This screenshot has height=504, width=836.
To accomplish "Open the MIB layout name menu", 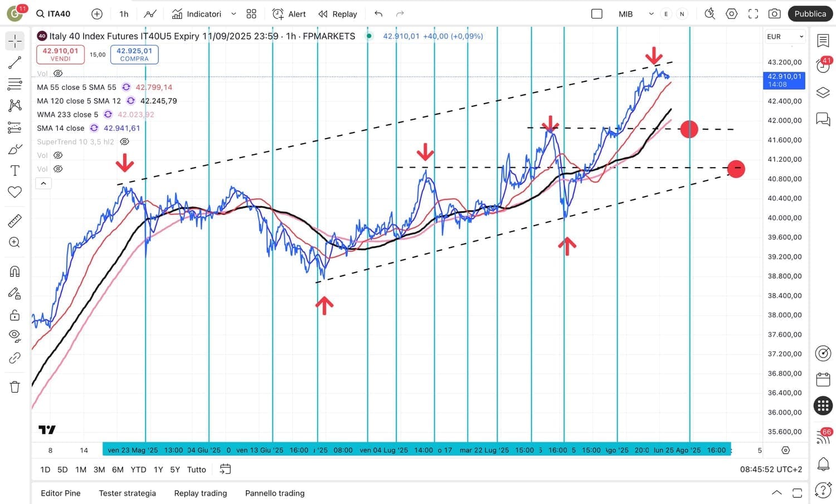I will [x=625, y=14].
